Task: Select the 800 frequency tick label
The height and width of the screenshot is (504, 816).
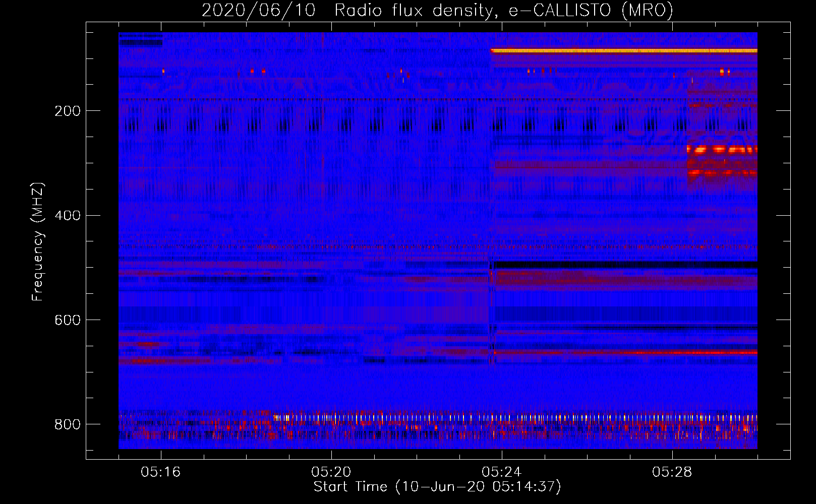Action: 67,424
